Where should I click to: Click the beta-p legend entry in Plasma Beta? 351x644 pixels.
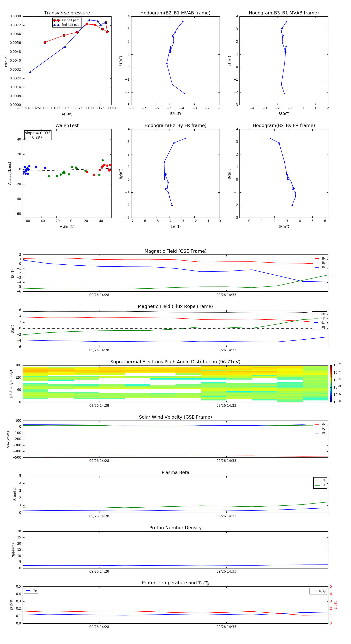320,480
